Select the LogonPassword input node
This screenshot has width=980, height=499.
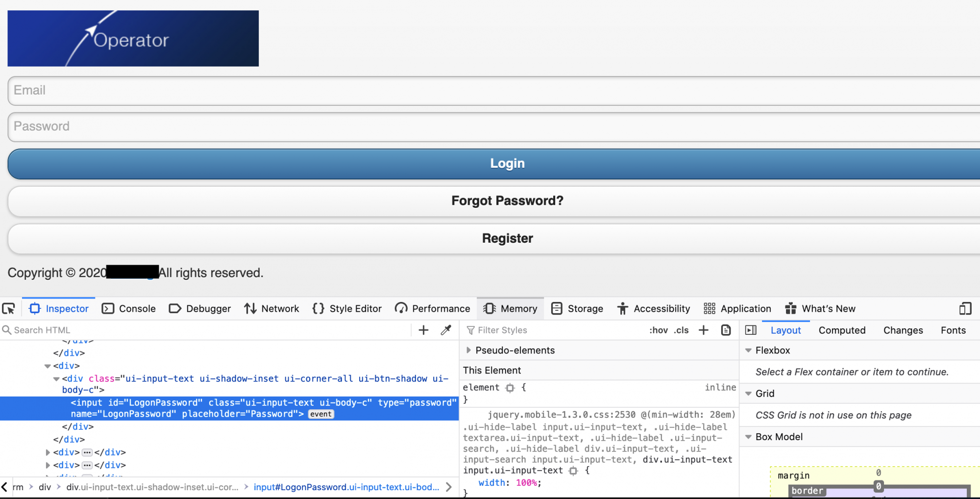click(x=229, y=408)
